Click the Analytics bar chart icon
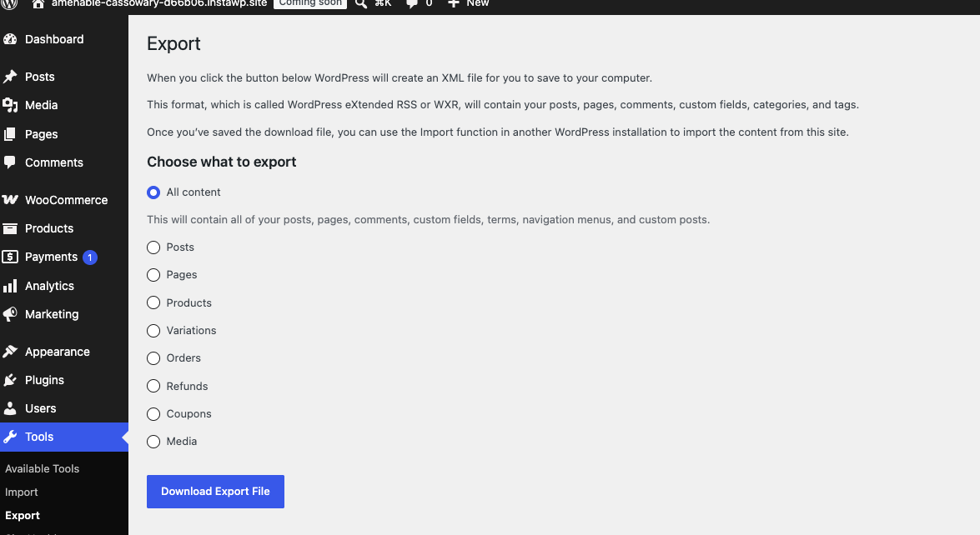980x535 pixels. (10, 286)
